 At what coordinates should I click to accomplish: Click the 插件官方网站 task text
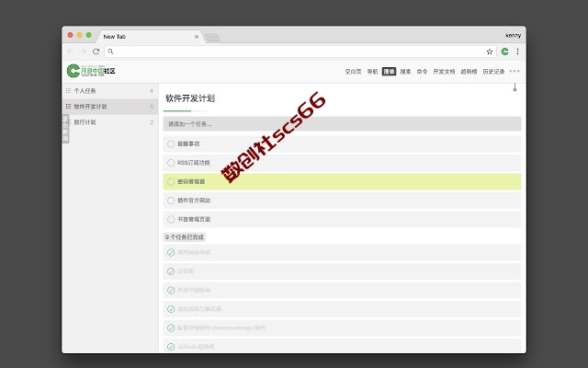pos(194,201)
